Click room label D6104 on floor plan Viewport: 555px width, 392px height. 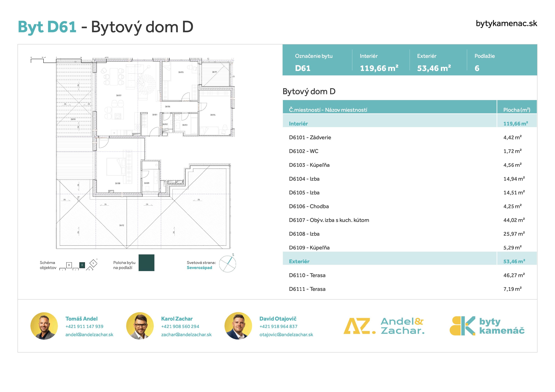(x=213, y=115)
